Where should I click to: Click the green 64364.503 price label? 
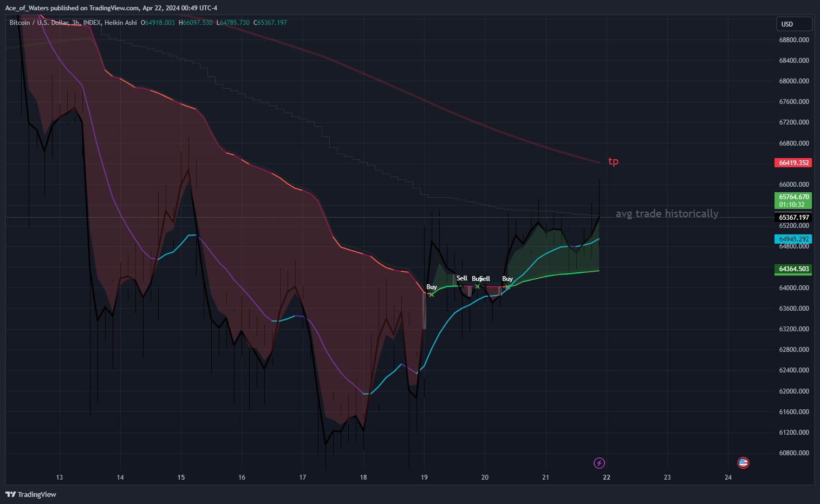pos(793,269)
